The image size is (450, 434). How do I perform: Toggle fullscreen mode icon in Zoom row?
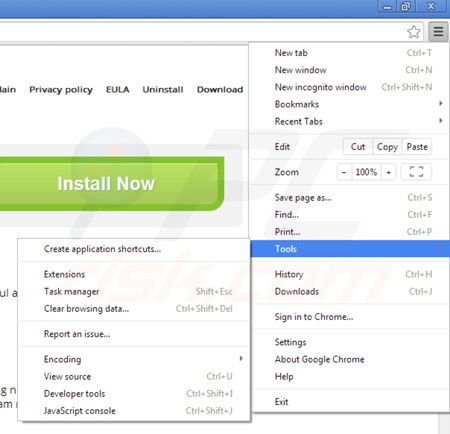click(416, 172)
